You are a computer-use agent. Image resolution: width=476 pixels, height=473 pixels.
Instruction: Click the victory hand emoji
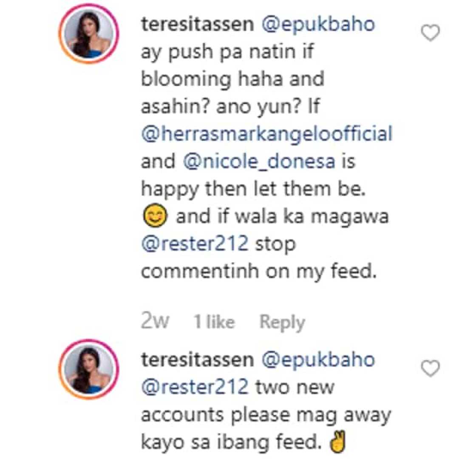coord(338,443)
